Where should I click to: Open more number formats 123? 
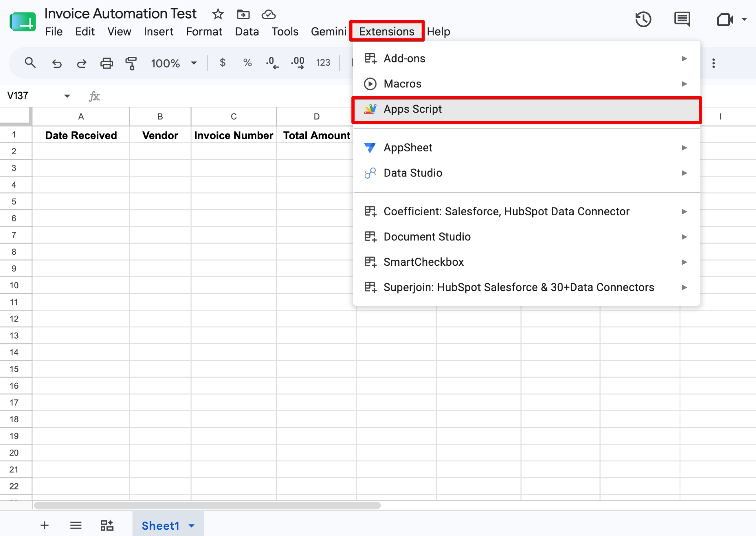pos(323,63)
